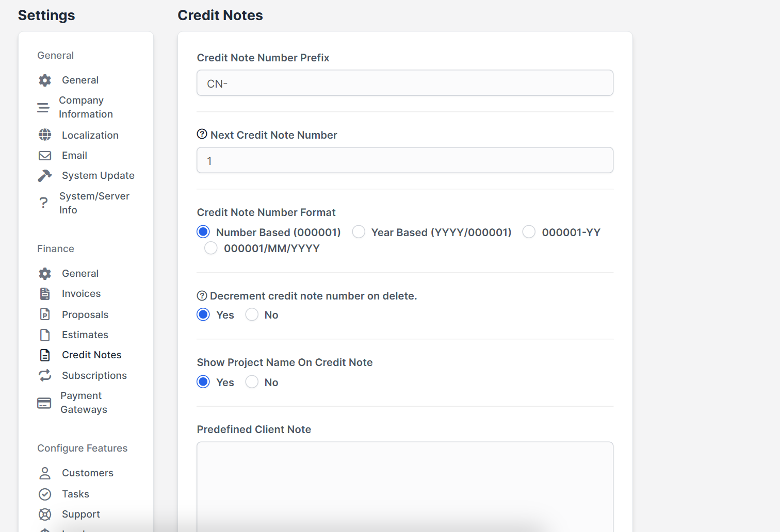Open the Support settings menu item
Image resolution: width=780 pixels, height=532 pixels.
(x=81, y=514)
